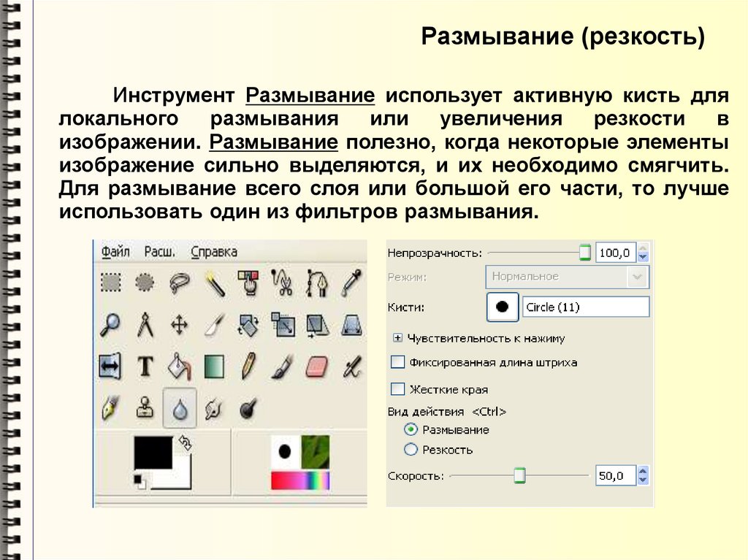
Task: Select the Scale tool
Action: tap(283, 325)
